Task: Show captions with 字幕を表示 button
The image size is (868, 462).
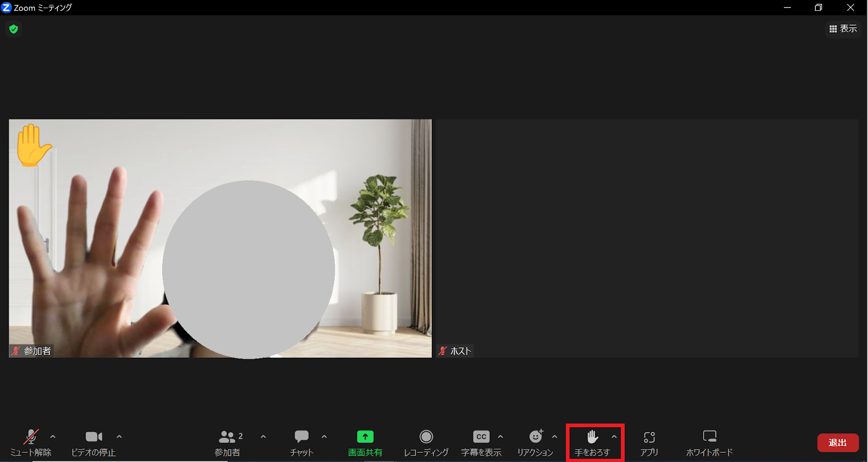Action: point(481,443)
